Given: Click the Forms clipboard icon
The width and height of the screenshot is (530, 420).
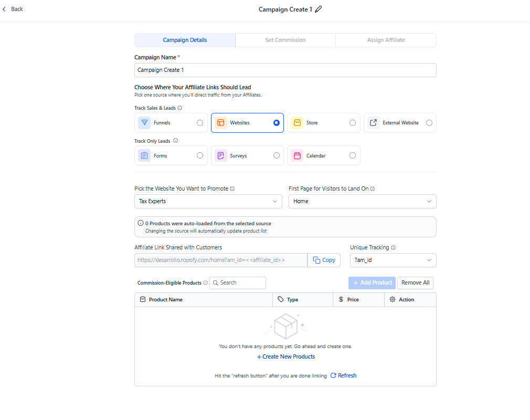Looking at the screenshot, I should 144,156.
